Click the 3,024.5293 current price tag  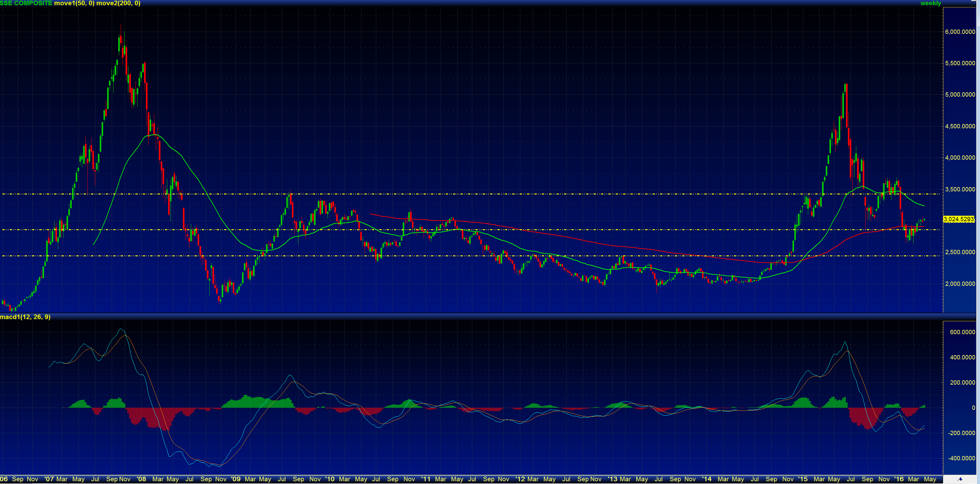pos(959,219)
